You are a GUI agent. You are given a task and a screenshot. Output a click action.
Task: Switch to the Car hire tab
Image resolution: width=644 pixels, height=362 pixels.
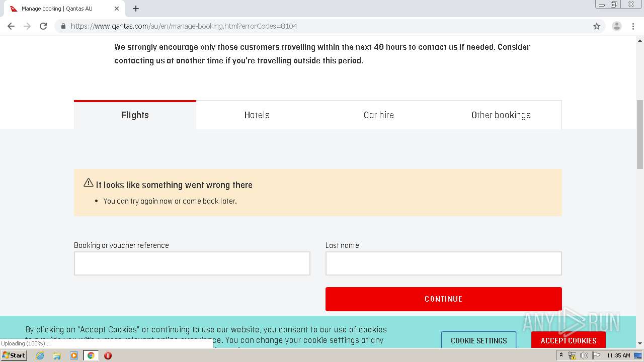379,115
